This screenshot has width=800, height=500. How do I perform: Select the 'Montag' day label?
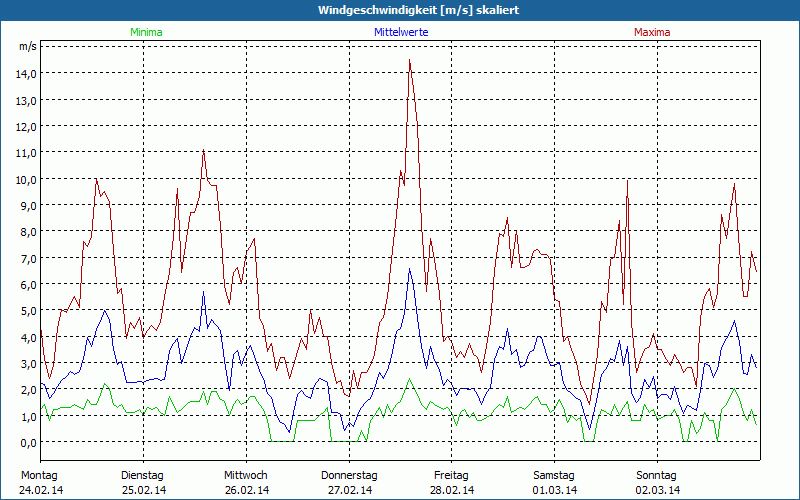pyautogui.click(x=39, y=475)
